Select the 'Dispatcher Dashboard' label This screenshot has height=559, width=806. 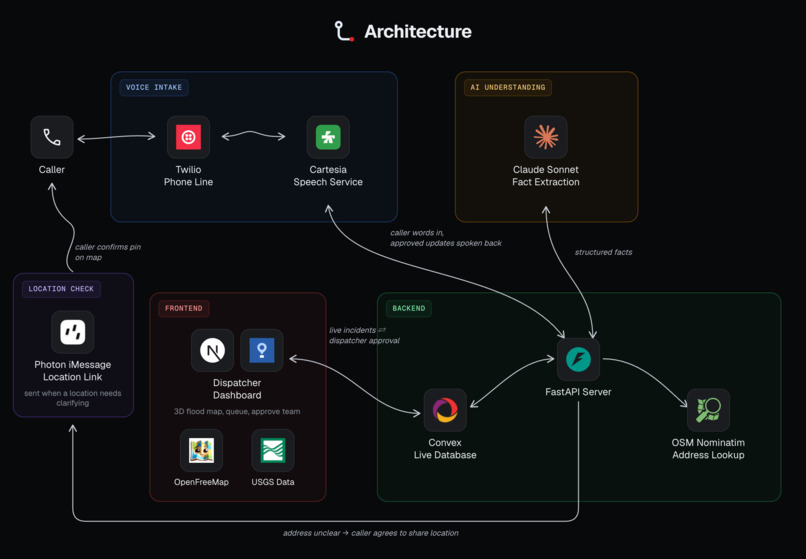(x=237, y=389)
